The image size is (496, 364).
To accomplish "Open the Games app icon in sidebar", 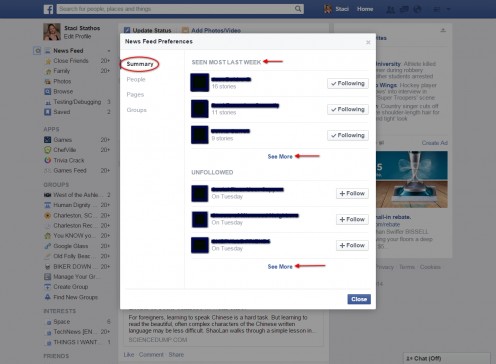I will (x=48, y=140).
